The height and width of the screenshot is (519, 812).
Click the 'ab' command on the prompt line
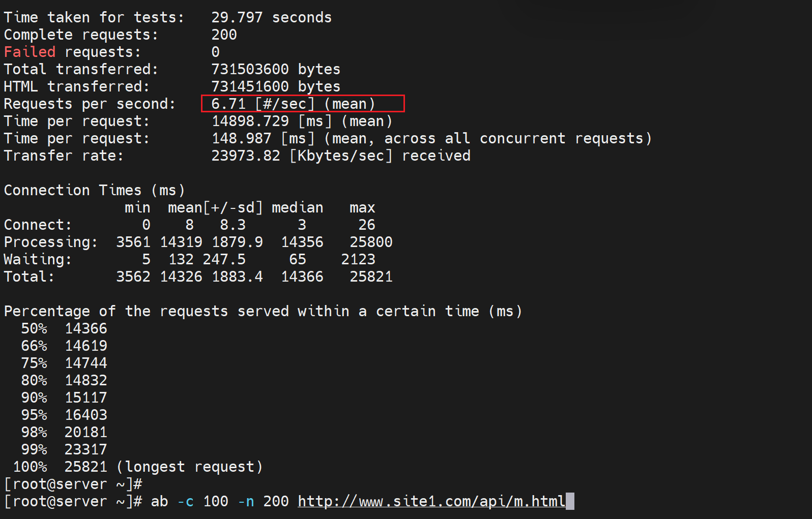(x=159, y=502)
